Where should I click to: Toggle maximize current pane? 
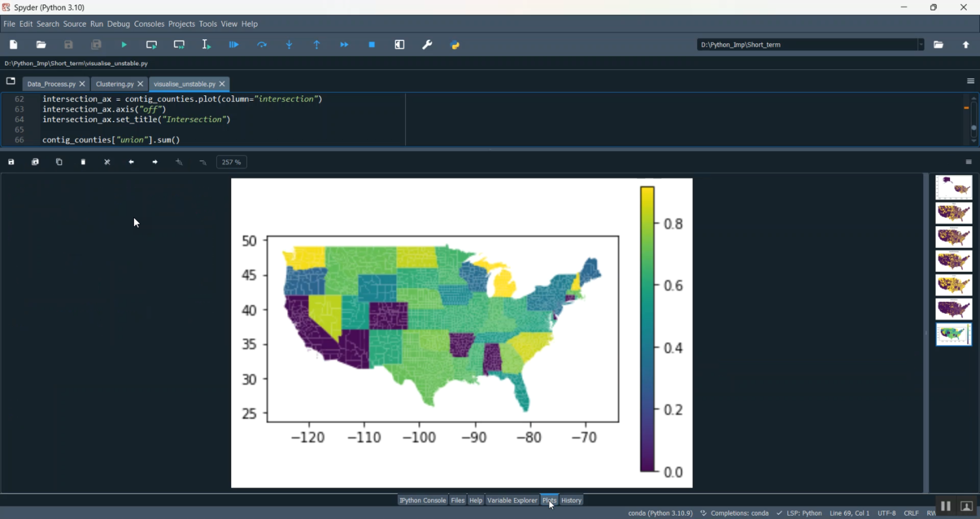(399, 44)
